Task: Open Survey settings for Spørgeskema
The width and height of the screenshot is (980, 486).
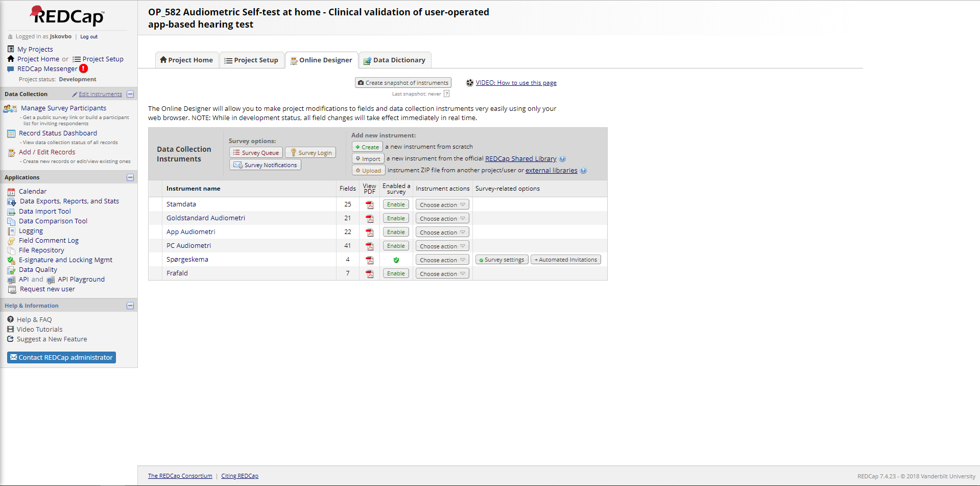Action: click(501, 260)
